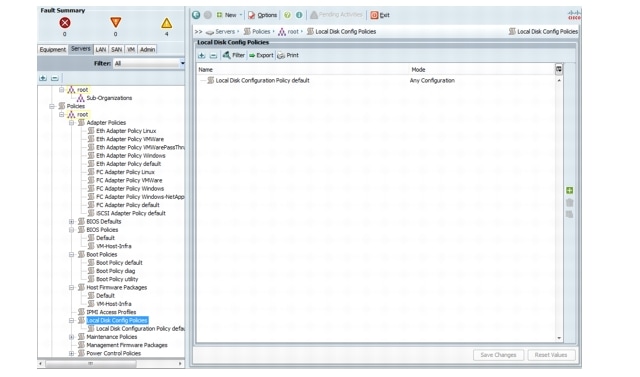Select IPMI Access Profiles

111,312
